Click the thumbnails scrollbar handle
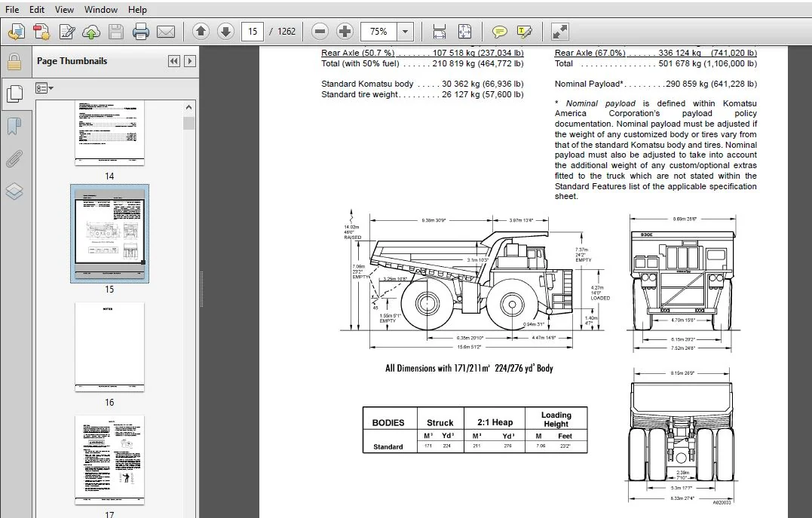Image resolution: width=812 pixels, height=518 pixels. point(188,124)
